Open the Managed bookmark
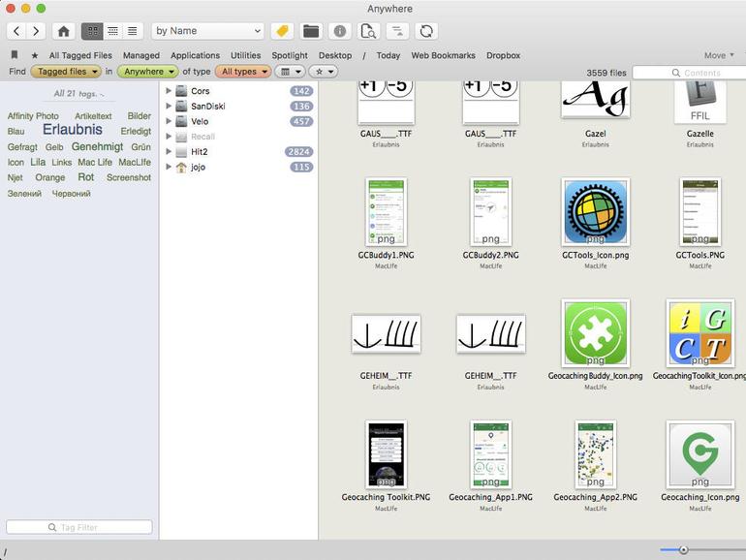Screen dimensions: 746x560 click(x=141, y=55)
